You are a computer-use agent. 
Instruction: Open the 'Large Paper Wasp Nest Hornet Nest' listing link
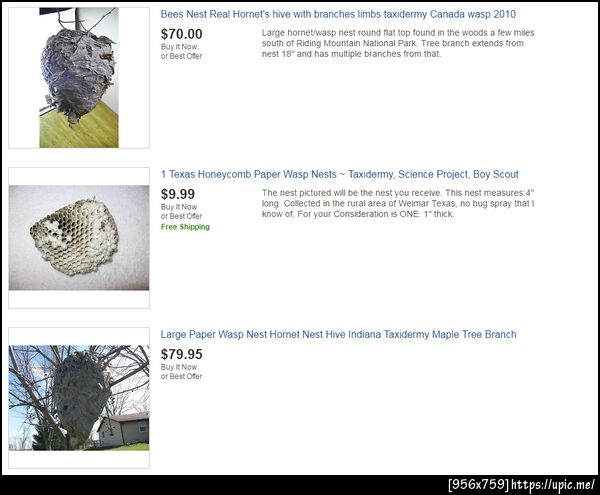tap(338, 335)
